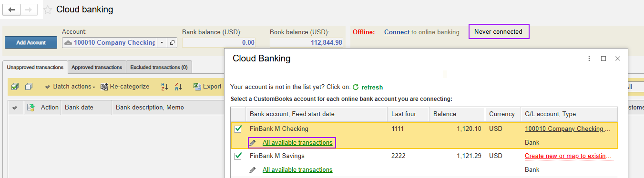The width and height of the screenshot is (644, 178).
Task: Switch to Excluded transactions (0) tab
Action: click(159, 68)
